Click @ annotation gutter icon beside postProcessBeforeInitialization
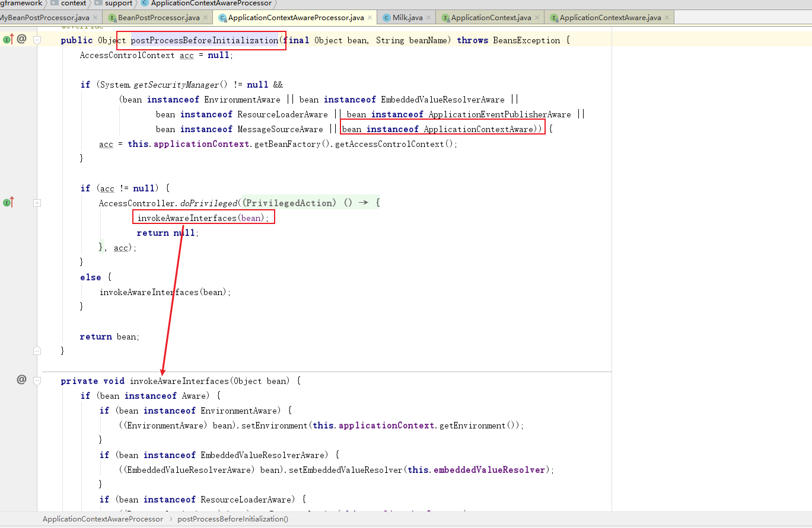The image size is (812, 528). point(21,39)
